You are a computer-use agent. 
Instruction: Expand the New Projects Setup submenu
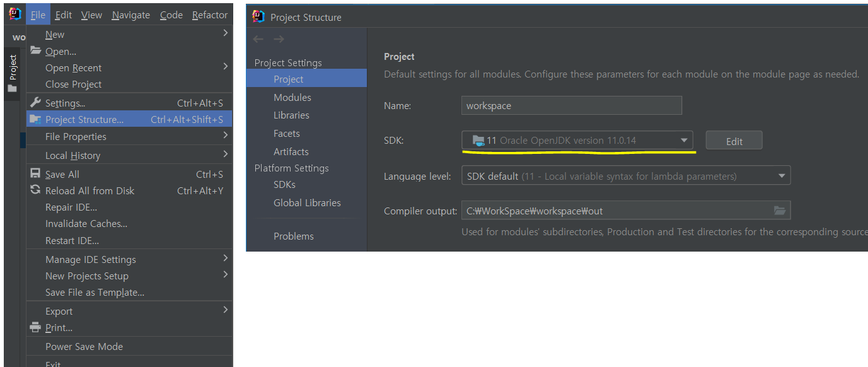tap(129, 276)
